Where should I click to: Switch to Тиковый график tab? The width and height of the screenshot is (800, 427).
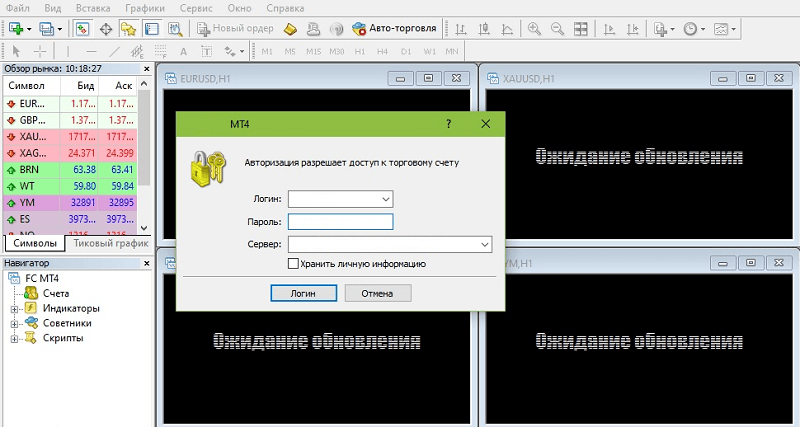111,243
